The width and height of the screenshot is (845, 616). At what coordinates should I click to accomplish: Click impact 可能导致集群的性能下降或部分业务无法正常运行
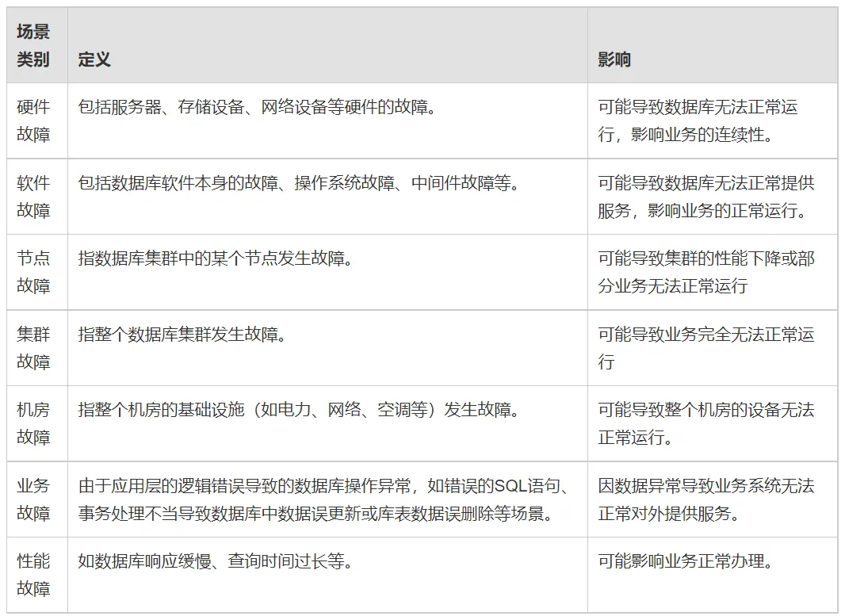pos(706,272)
